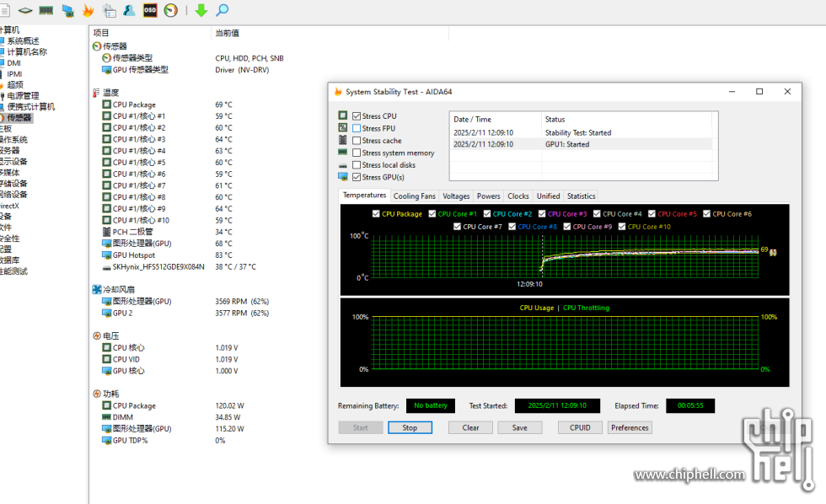This screenshot has width=826, height=504.
Task: Switch to the Statistics tab
Action: [x=581, y=196]
